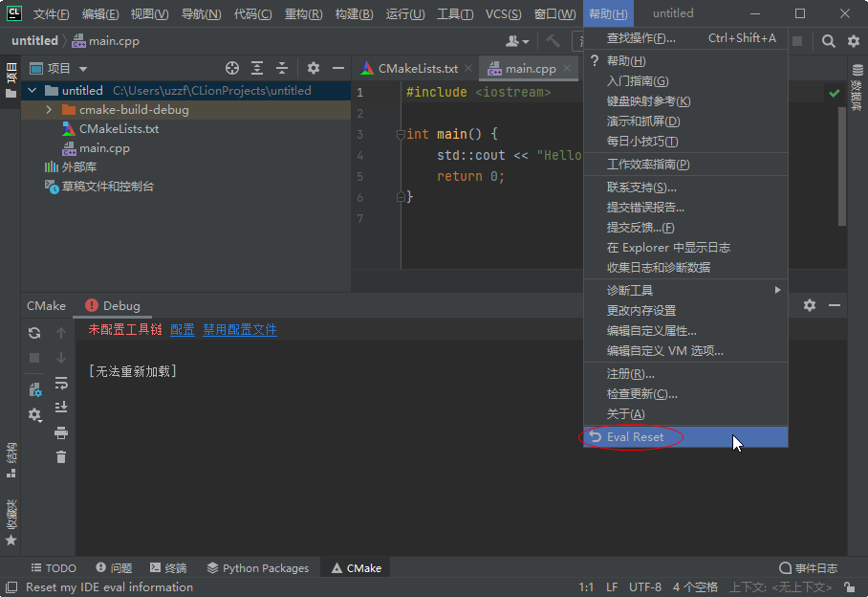The width and height of the screenshot is (868, 597).
Task: Toggle soft-wrap icon in CMake output
Action: pyautogui.click(x=61, y=383)
